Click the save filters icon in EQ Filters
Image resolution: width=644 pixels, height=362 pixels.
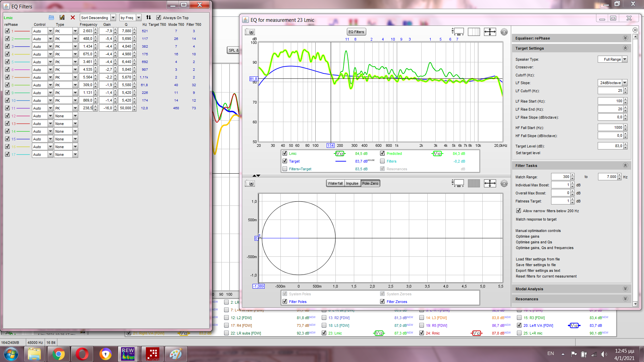62,17
